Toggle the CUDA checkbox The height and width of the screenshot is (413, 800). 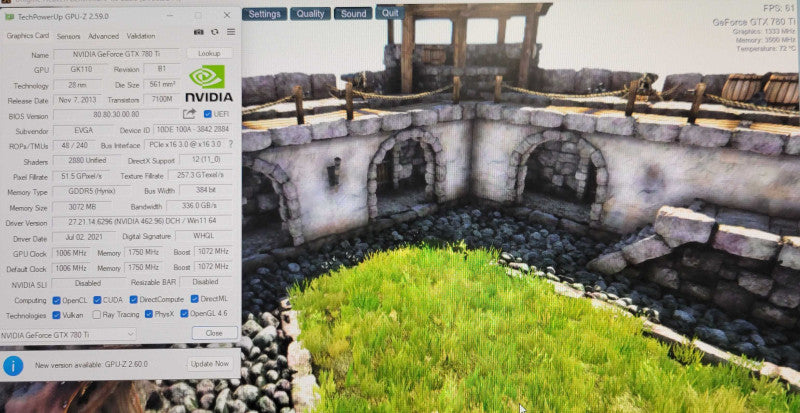(97, 300)
